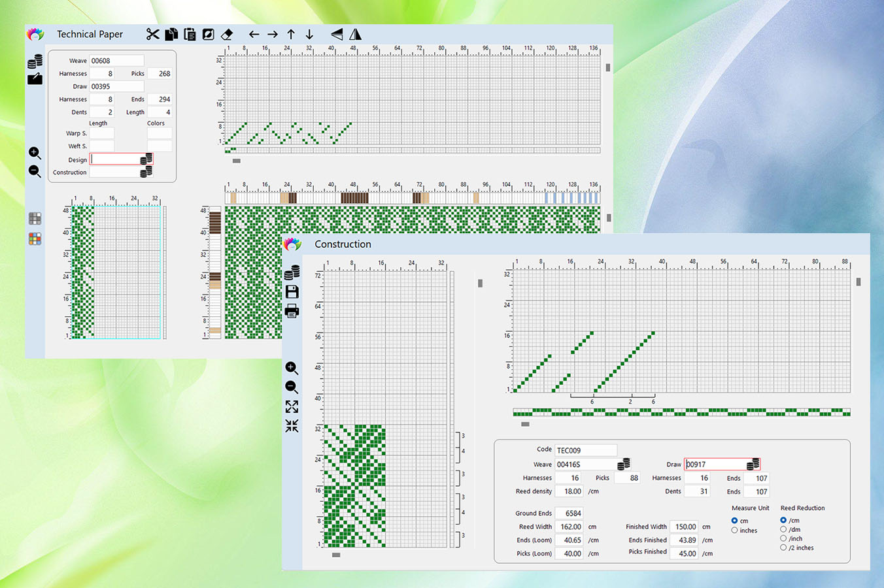The width and height of the screenshot is (884, 588).
Task: Click the Ends Finished field 43.89
Action: point(684,540)
